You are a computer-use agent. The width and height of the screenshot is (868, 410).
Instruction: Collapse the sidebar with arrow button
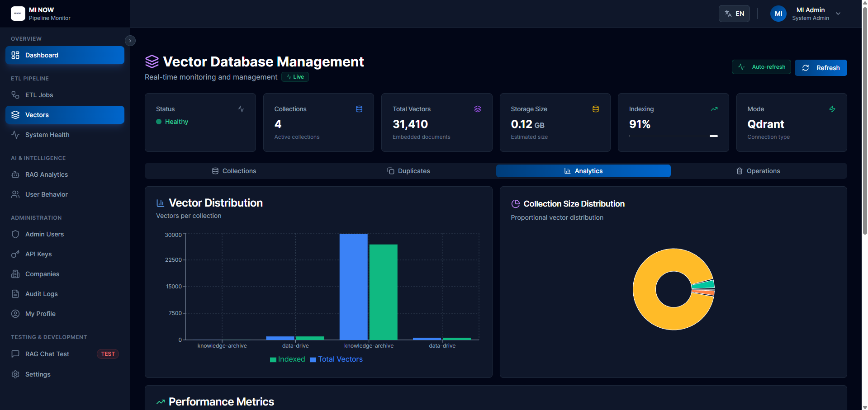pyautogui.click(x=130, y=41)
